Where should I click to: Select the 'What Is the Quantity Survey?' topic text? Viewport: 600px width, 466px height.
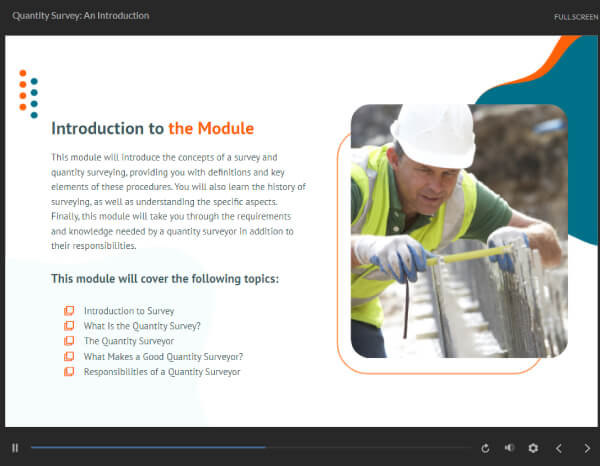[142, 326]
